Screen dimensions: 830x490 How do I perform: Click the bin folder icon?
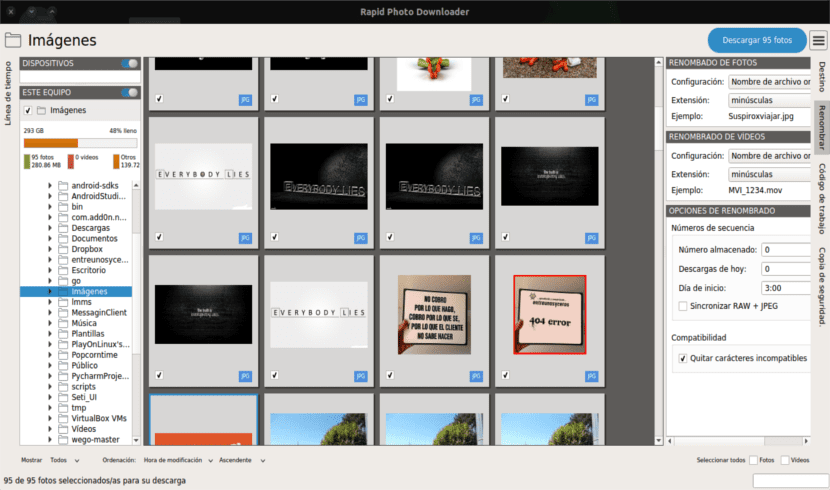[63, 207]
